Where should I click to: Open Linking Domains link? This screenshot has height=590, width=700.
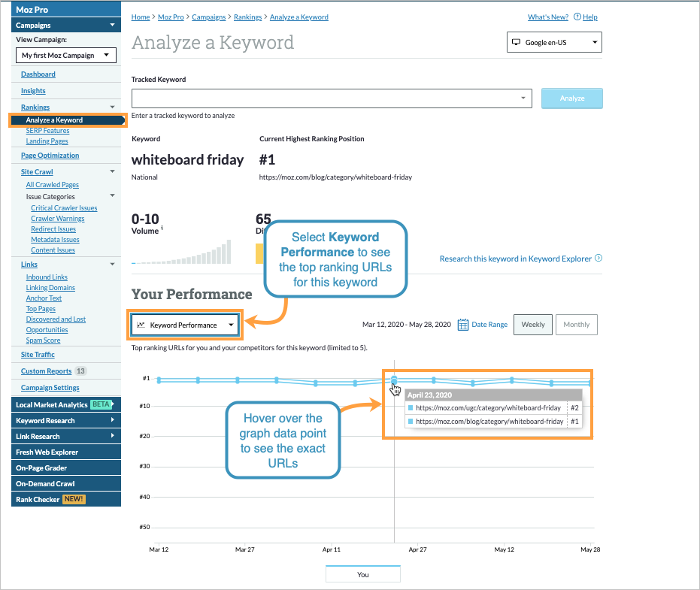pos(50,287)
